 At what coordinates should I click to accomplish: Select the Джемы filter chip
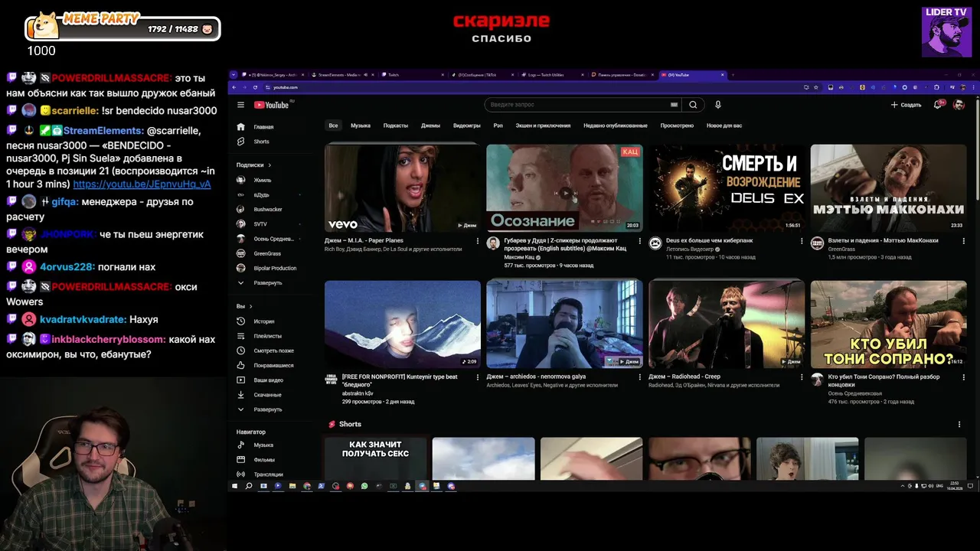430,126
